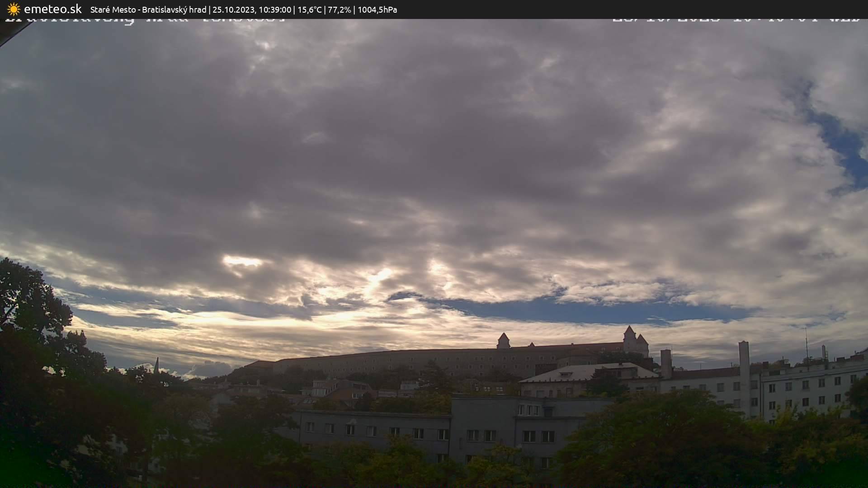868x488 pixels.
Task: Click the emeteo.sk sun logo icon
Action: click(x=14, y=9)
